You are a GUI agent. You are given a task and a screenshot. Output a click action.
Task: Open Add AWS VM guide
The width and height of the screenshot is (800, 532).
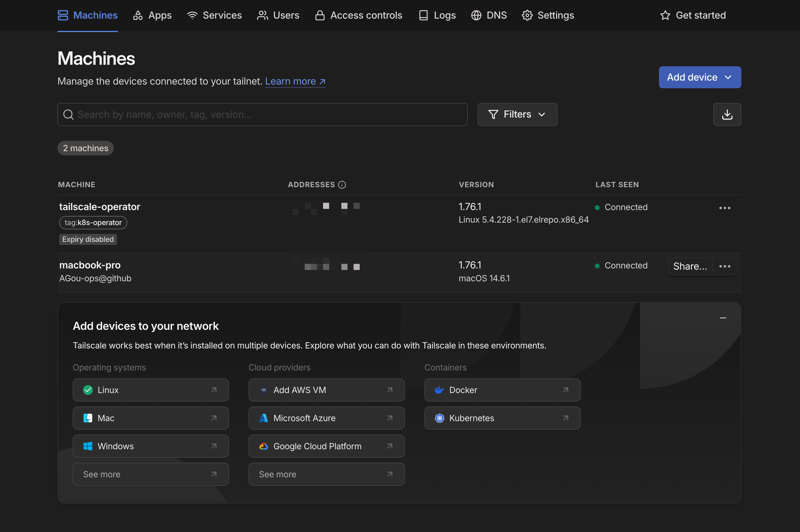[x=326, y=390]
